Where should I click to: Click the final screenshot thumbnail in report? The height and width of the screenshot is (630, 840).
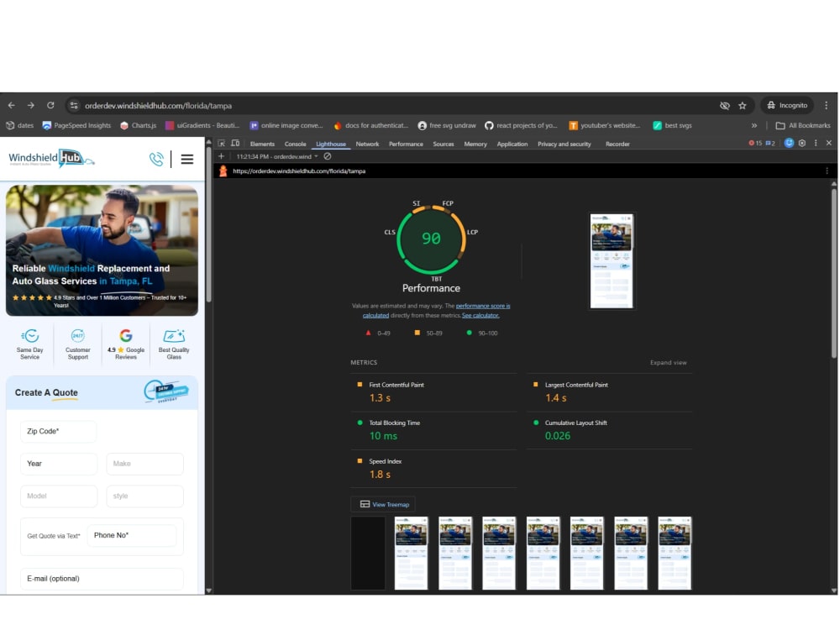pyautogui.click(x=612, y=261)
